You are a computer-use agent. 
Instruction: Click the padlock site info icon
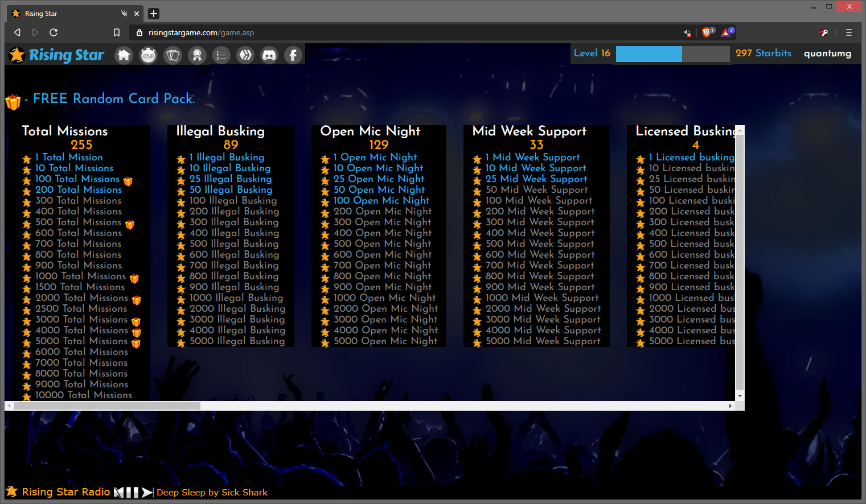(x=139, y=33)
